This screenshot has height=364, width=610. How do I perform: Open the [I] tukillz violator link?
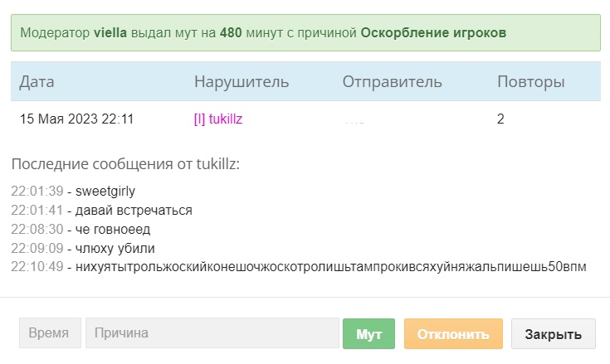tap(217, 119)
